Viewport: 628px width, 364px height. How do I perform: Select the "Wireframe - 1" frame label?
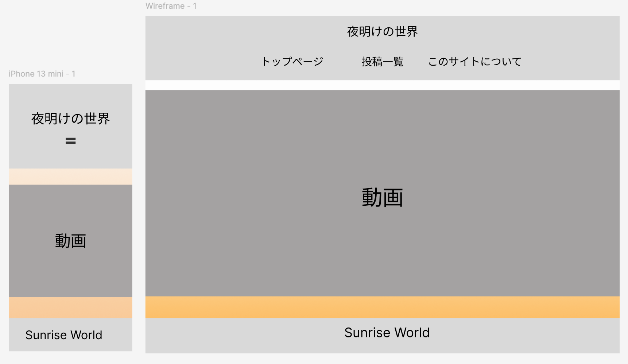click(x=171, y=6)
